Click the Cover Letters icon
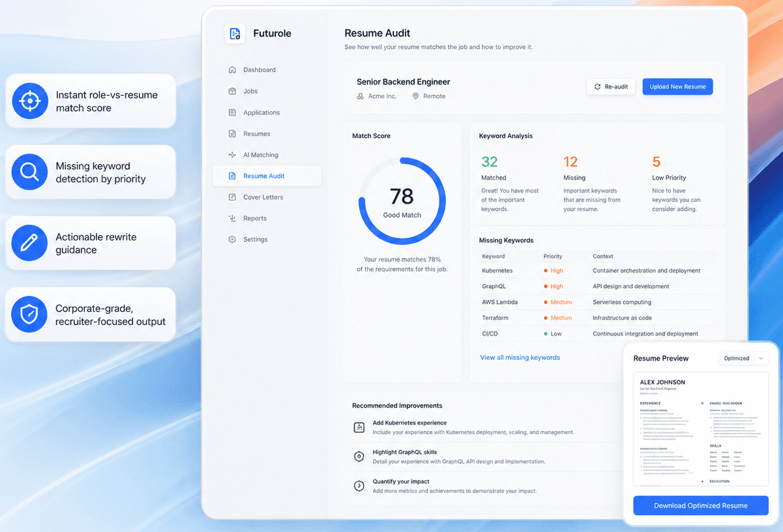The image size is (783, 532). pos(232,197)
